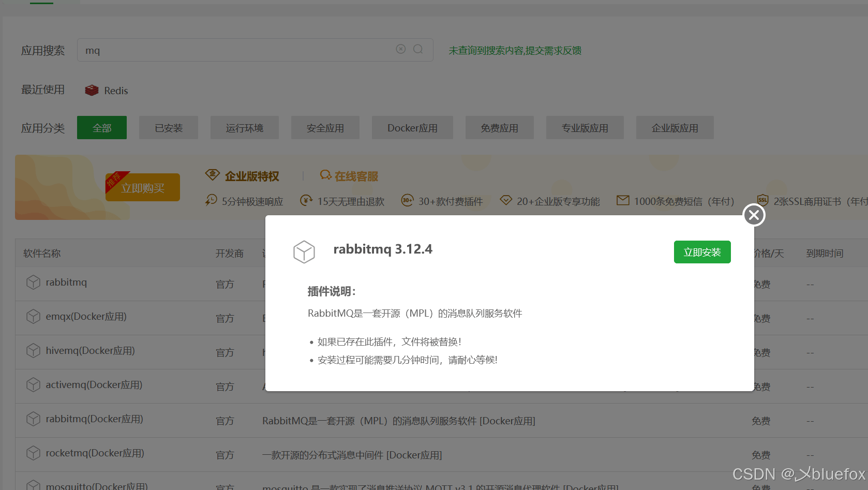Click the 开发商 column header

(230, 253)
